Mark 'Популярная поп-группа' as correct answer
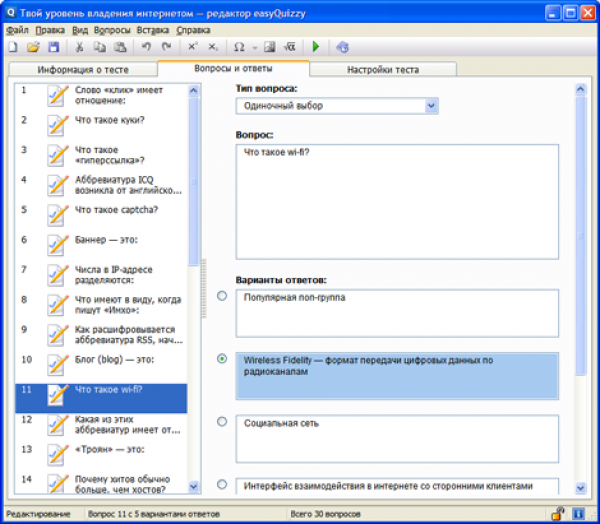Viewport: 600px width, 524px height. tap(222, 296)
